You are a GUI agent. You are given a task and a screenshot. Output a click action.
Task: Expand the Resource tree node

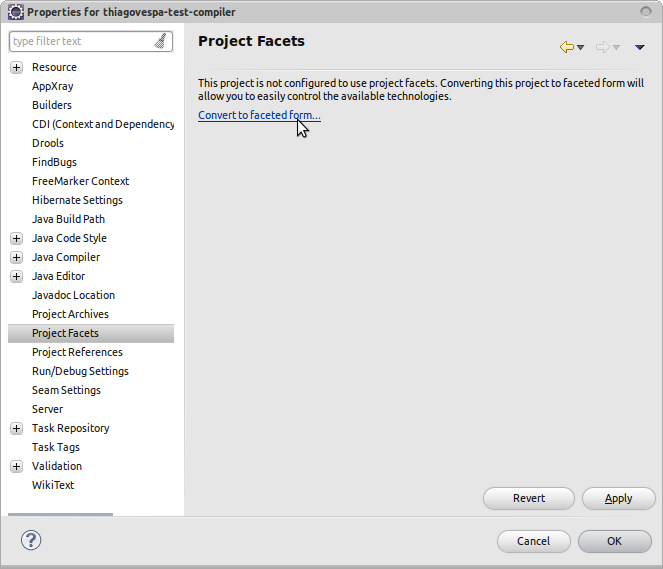point(16,67)
